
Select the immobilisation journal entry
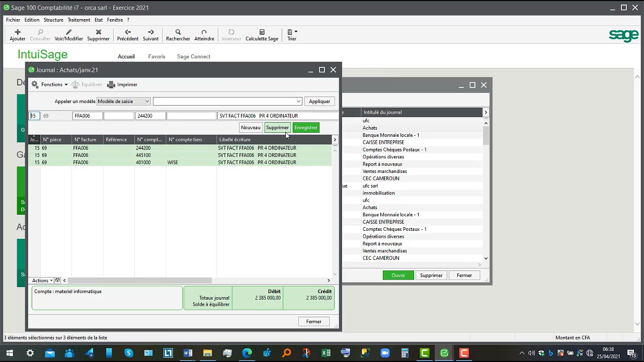(378, 193)
